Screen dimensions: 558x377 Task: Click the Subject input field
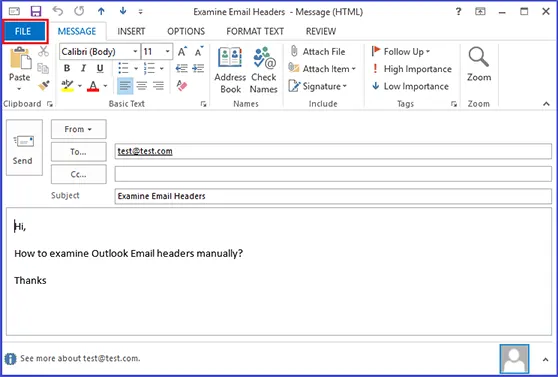pos(333,196)
